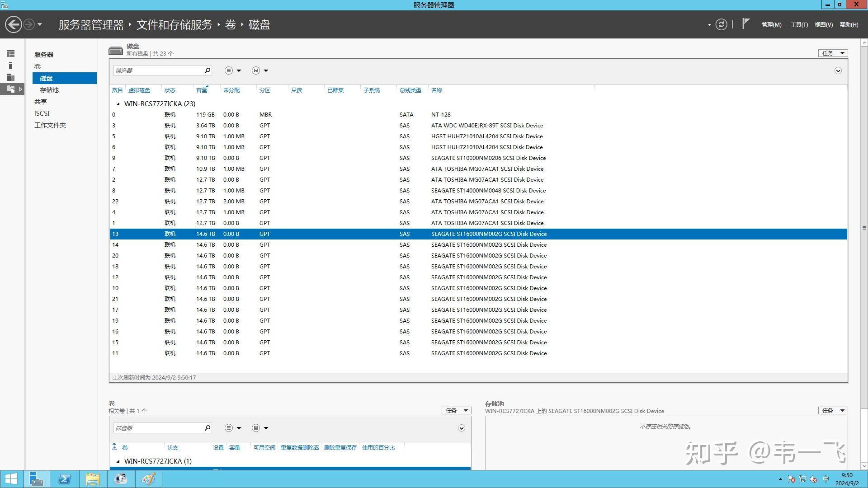Expand the disks filter criteria chevron
The width and height of the screenshot is (868, 488).
pyautogui.click(x=838, y=71)
